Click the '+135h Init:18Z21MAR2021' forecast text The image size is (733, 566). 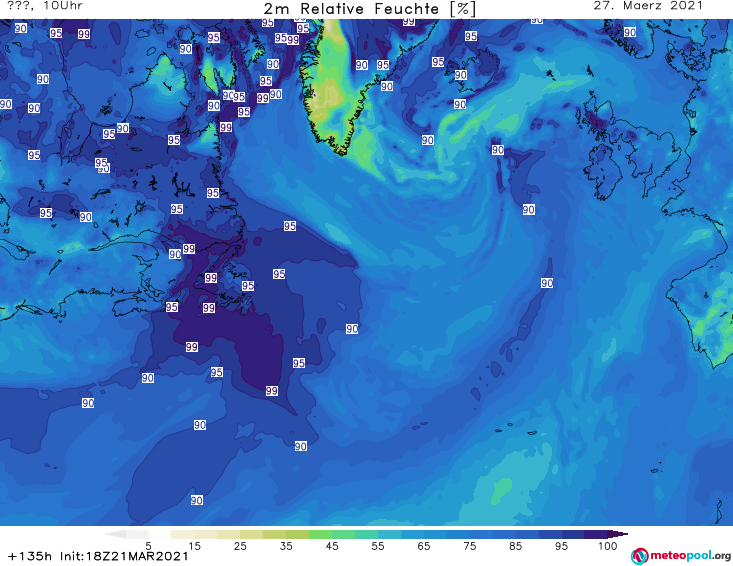(x=99, y=556)
